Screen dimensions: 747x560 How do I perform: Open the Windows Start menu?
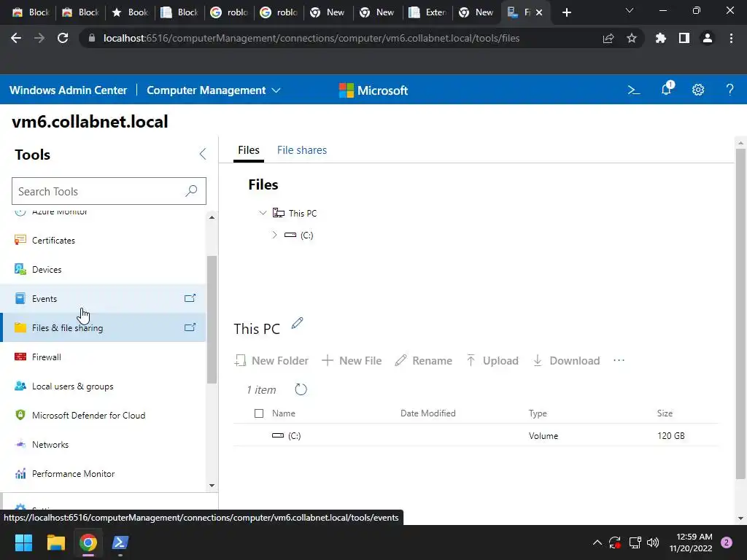23,542
